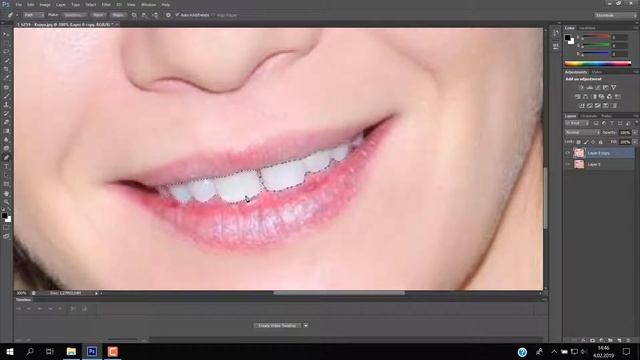Screen dimensions: 640x360
Task: Open the Filter menu
Action: (106, 4)
